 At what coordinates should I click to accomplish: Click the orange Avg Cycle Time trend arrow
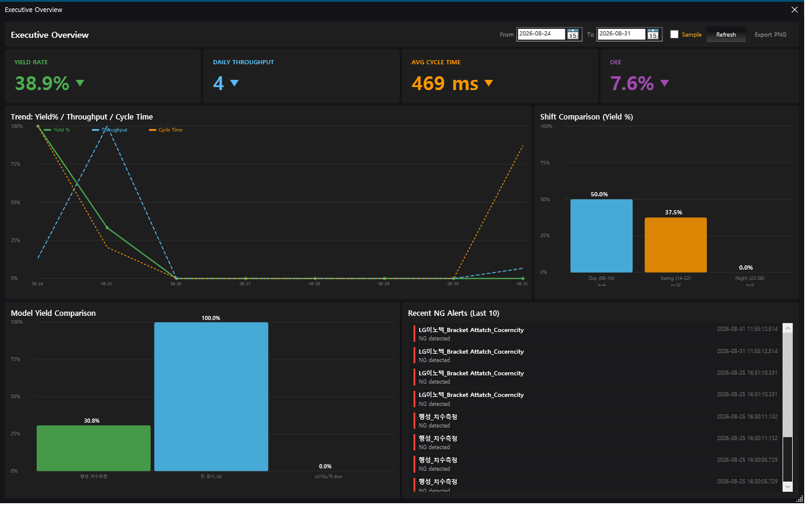489,83
